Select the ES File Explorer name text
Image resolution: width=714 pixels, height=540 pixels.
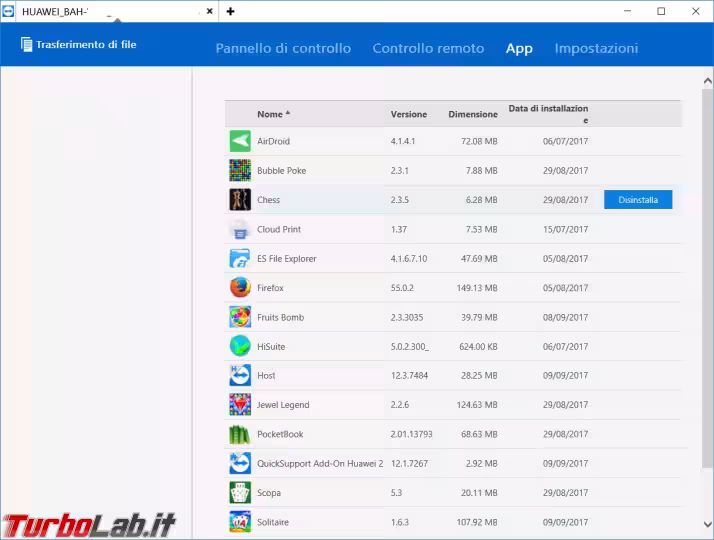point(286,259)
